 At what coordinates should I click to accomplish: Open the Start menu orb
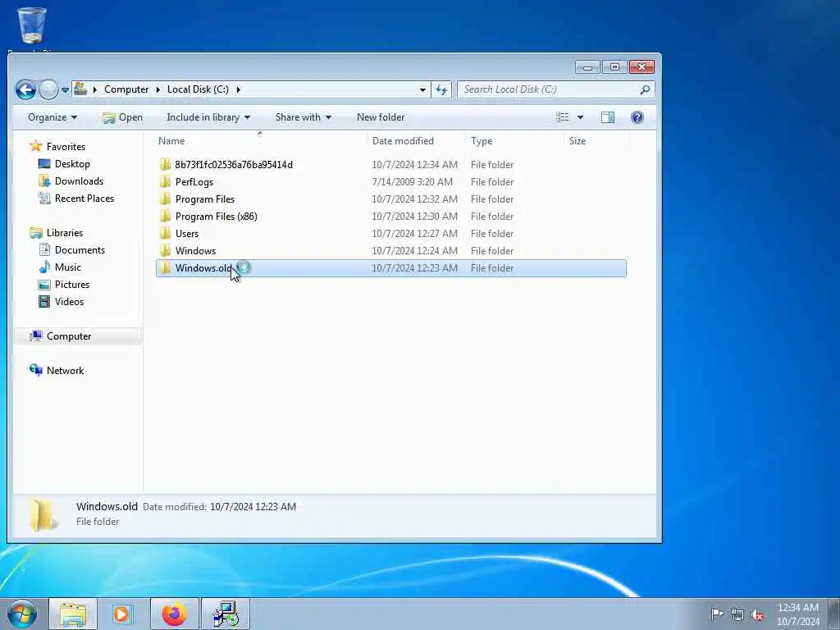(x=22, y=614)
